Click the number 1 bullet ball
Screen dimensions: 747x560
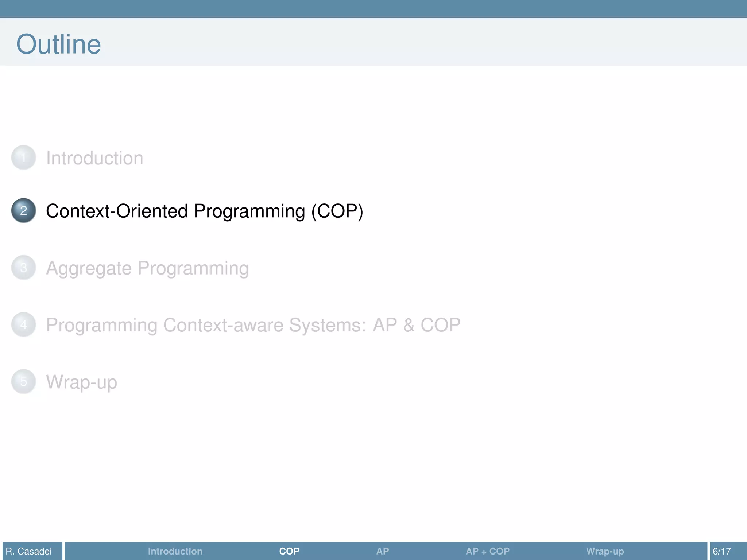(24, 157)
